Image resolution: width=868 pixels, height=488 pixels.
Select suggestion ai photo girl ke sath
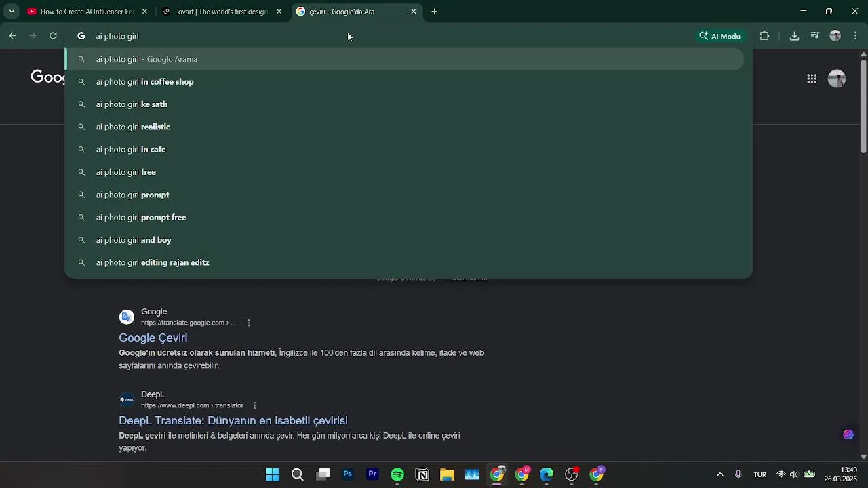[404, 104]
